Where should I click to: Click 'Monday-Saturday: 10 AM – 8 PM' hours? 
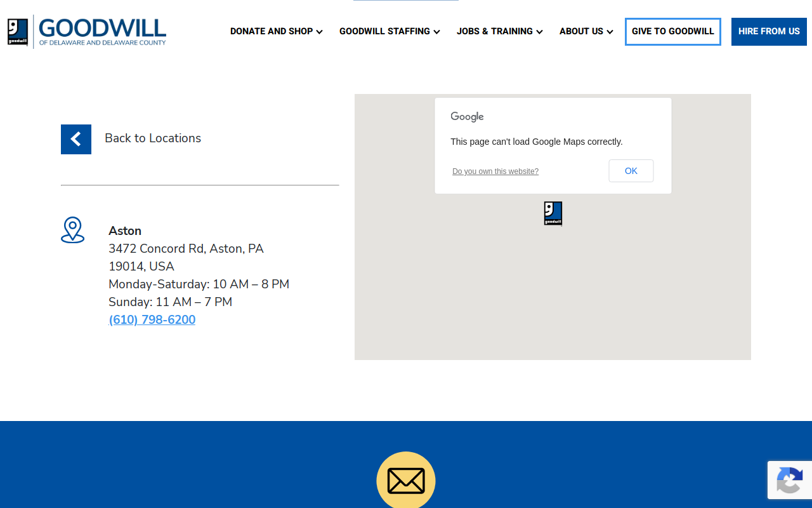point(199,284)
